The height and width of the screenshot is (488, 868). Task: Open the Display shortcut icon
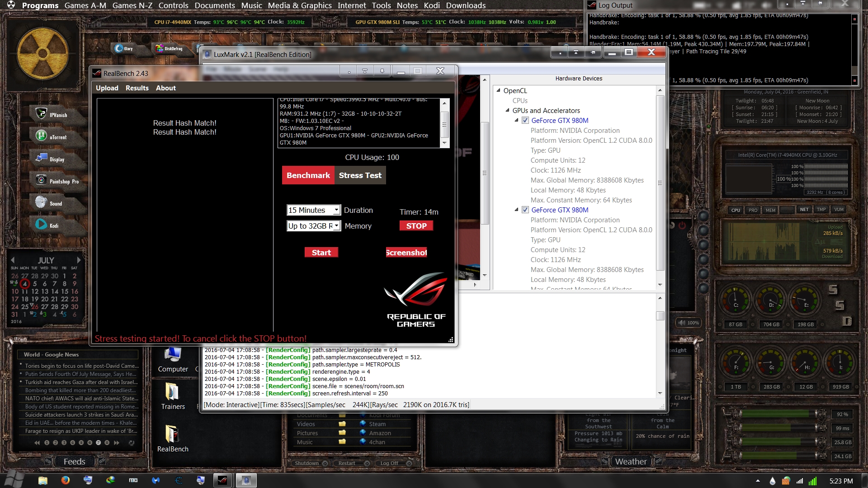tap(41, 158)
